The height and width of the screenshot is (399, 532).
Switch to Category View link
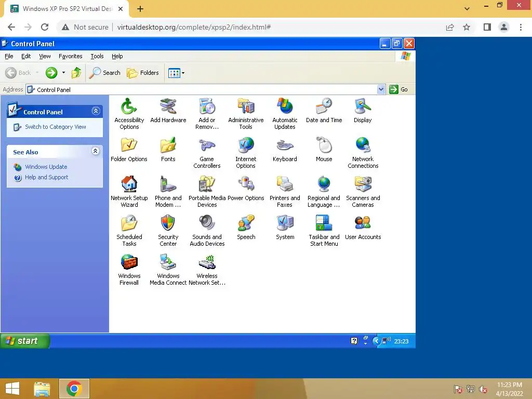(55, 127)
